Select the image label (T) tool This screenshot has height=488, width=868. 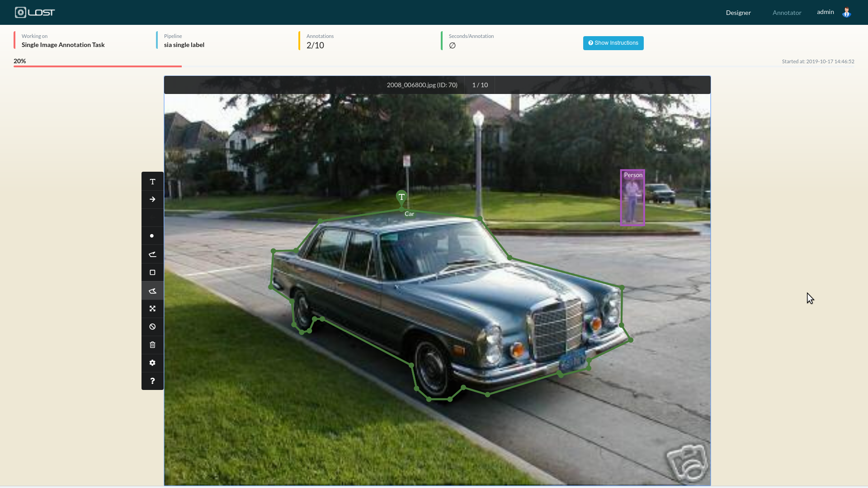point(152,182)
